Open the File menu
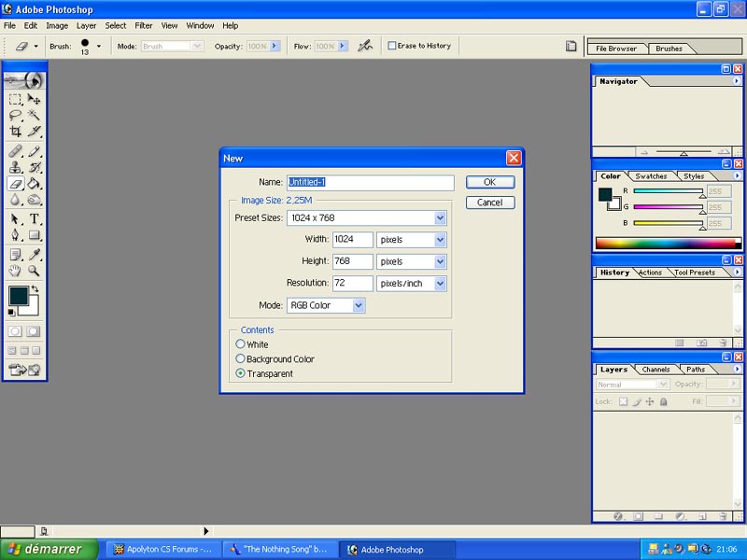Screen dimensions: 747x560 [9, 26]
